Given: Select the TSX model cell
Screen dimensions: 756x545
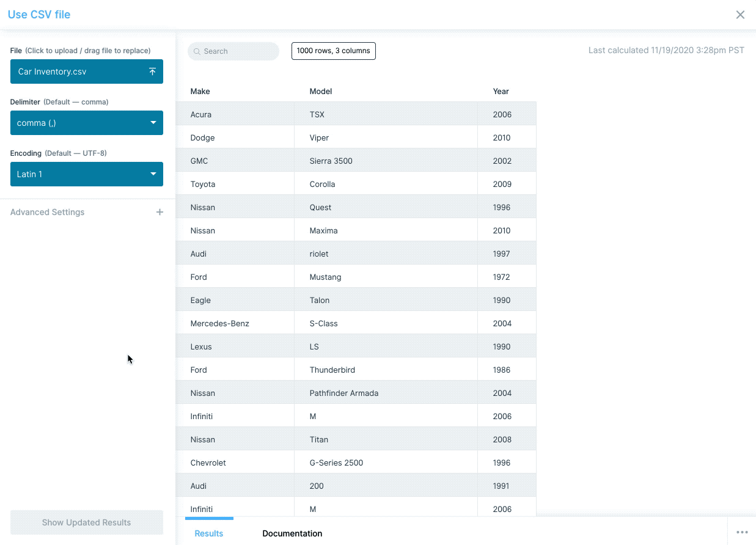Looking at the screenshot, I should click(x=386, y=114).
